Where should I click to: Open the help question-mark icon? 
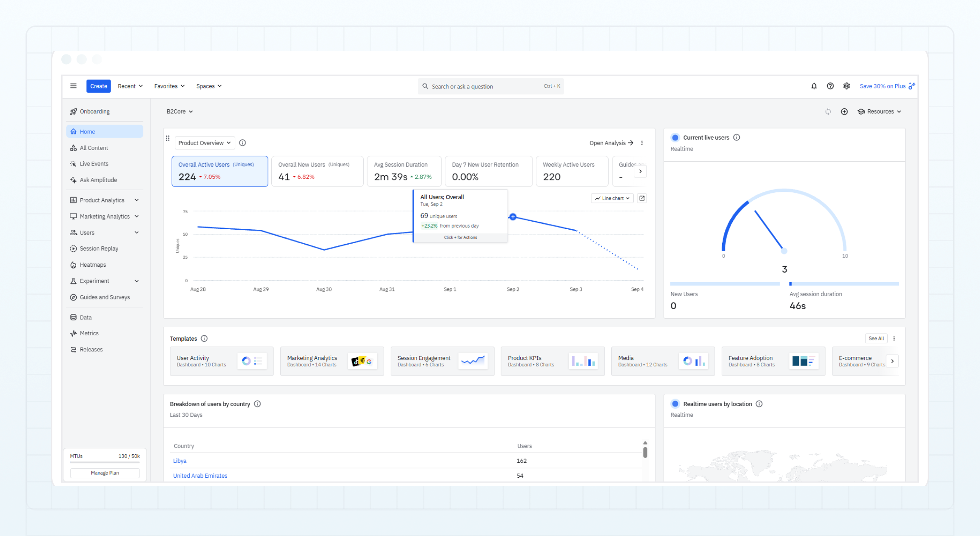pos(830,86)
